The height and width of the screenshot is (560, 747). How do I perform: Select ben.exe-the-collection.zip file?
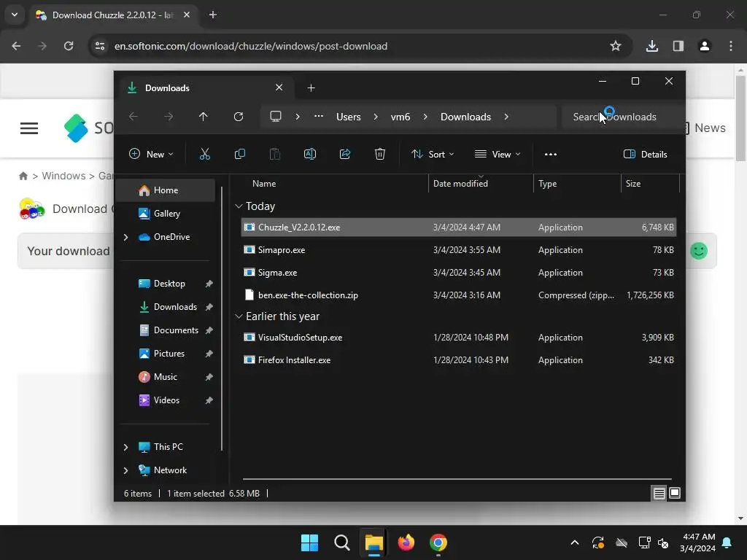click(x=459, y=295)
